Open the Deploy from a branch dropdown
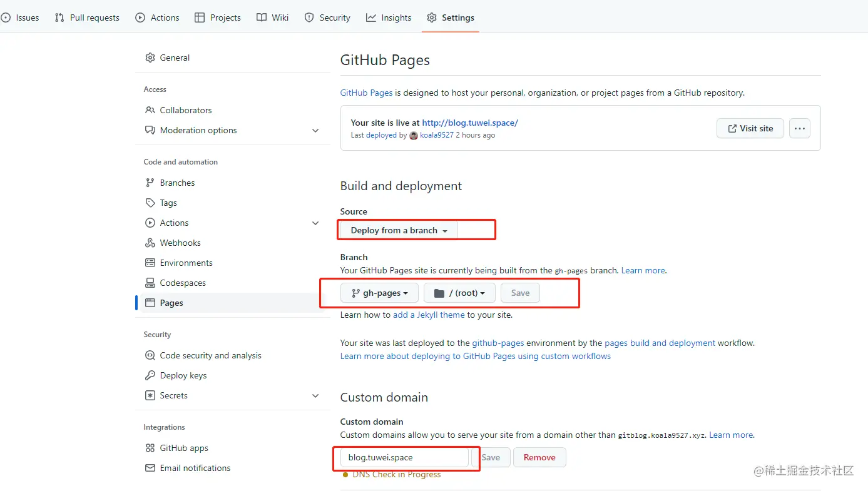Image resolution: width=868 pixels, height=491 pixels. (399, 230)
